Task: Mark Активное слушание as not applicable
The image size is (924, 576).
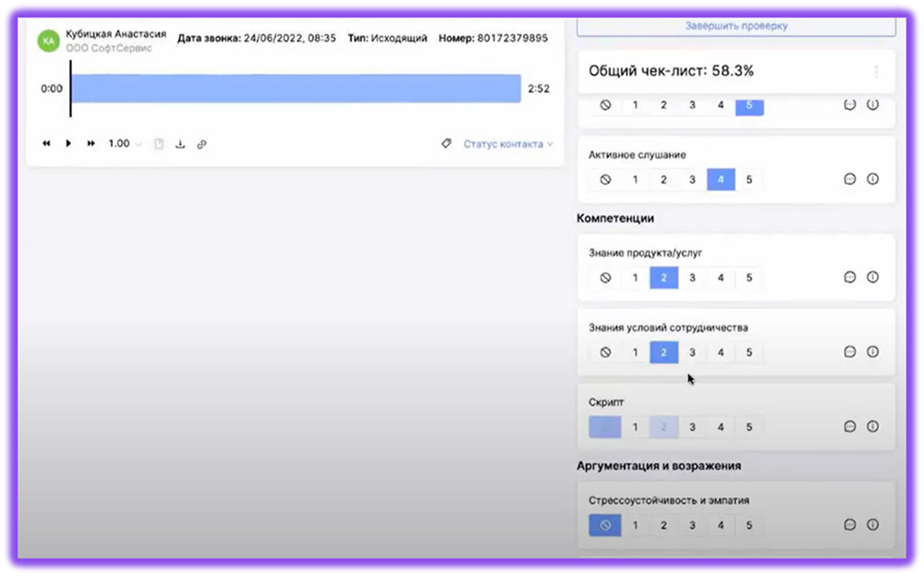Action: point(605,179)
